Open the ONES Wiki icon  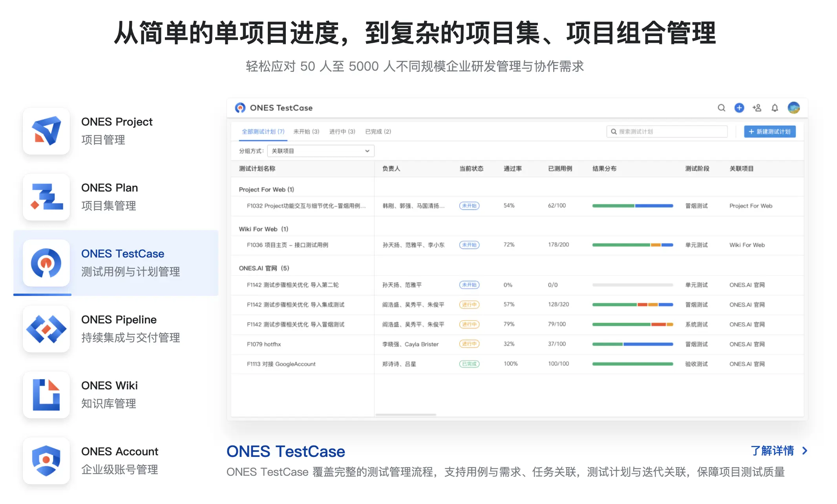click(x=46, y=395)
